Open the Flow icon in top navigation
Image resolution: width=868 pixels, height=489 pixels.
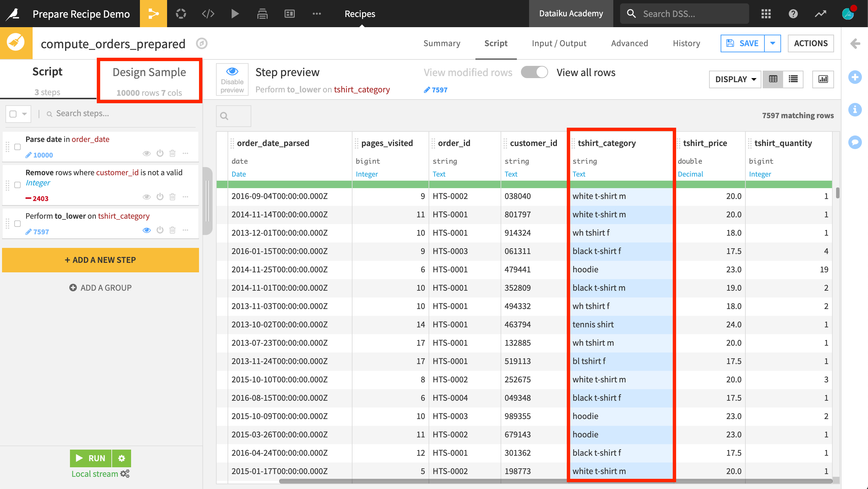(153, 14)
